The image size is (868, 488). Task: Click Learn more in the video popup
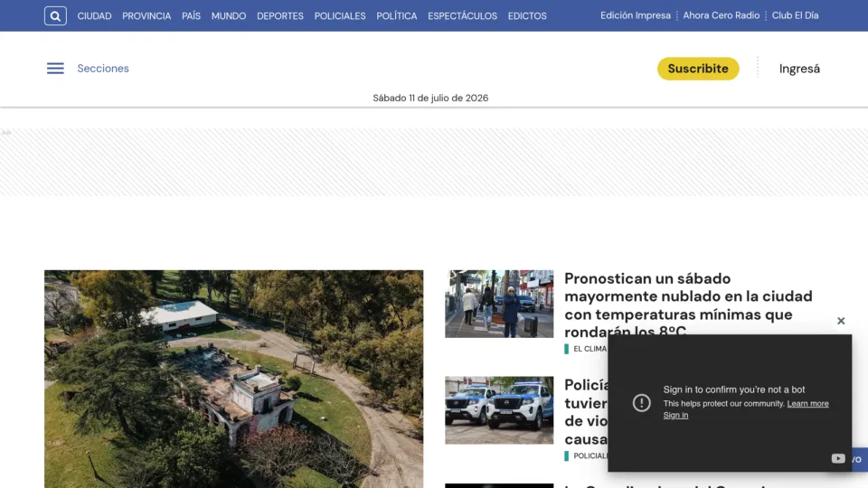(807, 404)
